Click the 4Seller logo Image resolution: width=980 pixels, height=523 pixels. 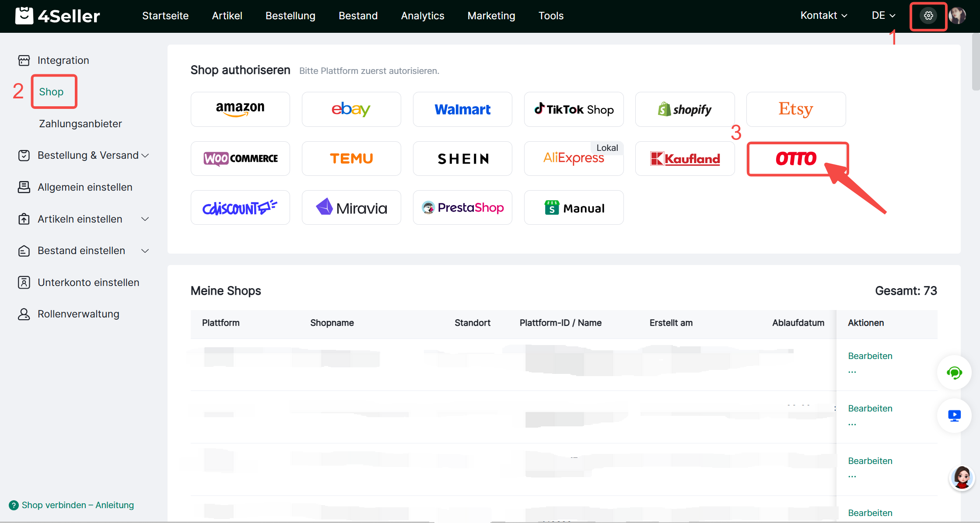(x=58, y=16)
